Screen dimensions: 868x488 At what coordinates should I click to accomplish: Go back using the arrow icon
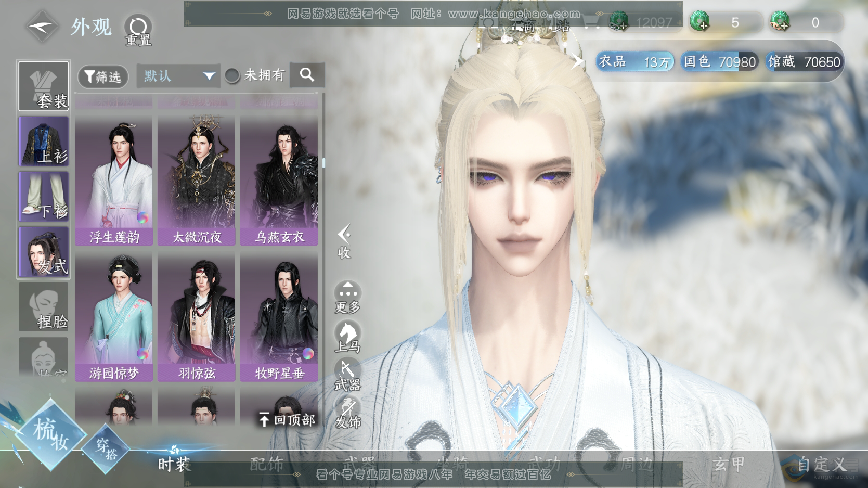click(42, 26)
